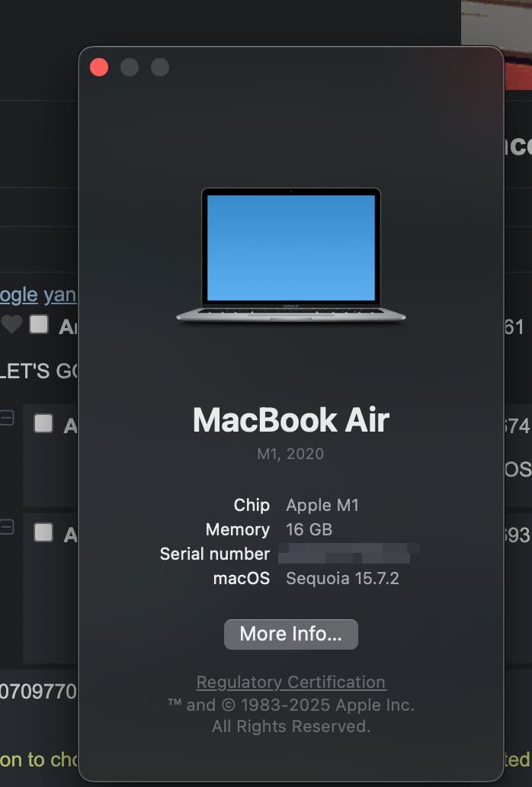
Task: Click the 'Serial number' label
Action: [215, 554]
